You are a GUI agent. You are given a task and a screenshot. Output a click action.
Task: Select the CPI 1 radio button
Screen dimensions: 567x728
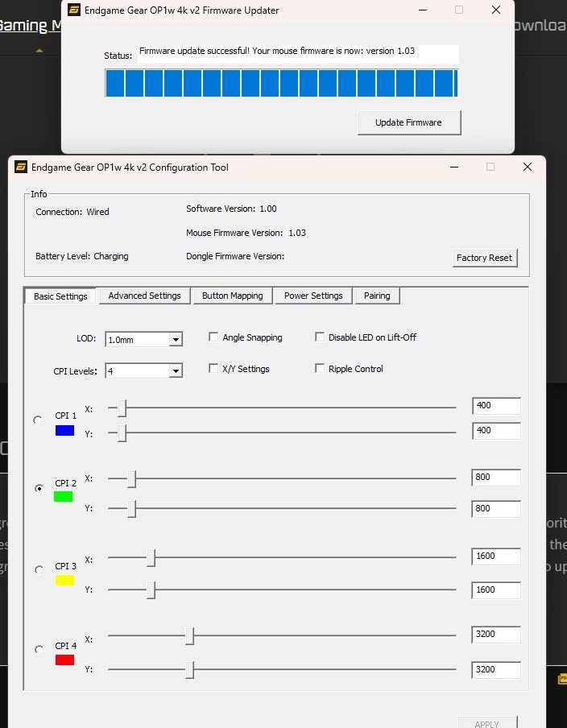(38, 420)
